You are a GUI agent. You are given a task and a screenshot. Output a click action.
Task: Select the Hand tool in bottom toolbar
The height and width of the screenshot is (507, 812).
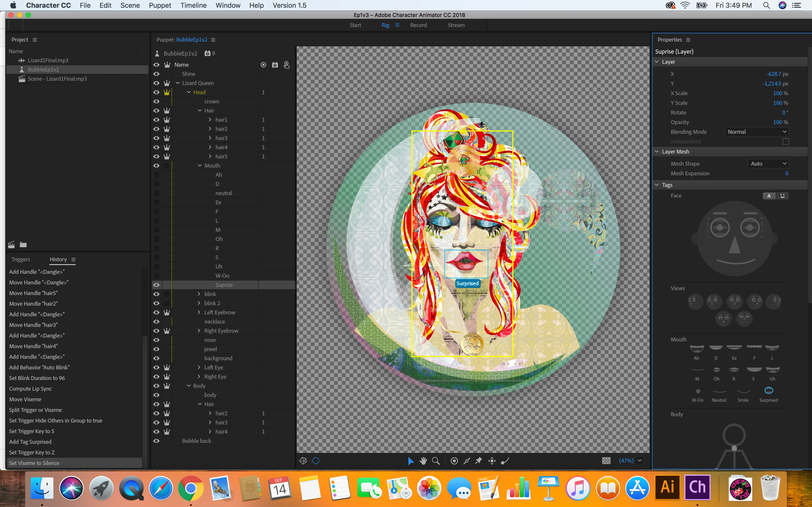coord(423,461)
